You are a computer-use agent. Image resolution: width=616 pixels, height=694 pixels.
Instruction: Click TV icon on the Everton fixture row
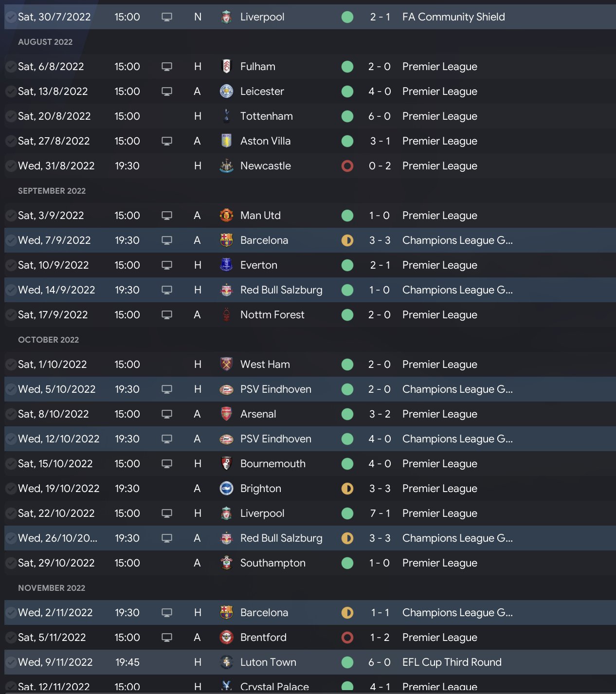pos(167,265)
